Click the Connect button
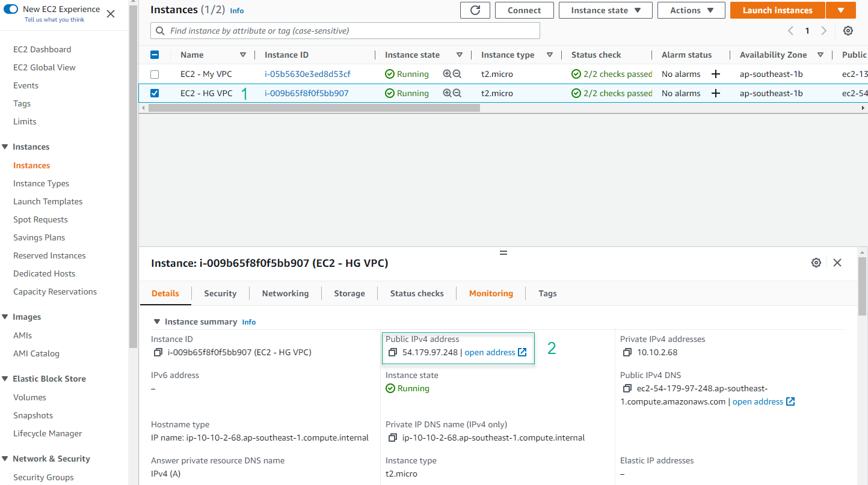This screenshot has width=868, height=485. [524, 10]
